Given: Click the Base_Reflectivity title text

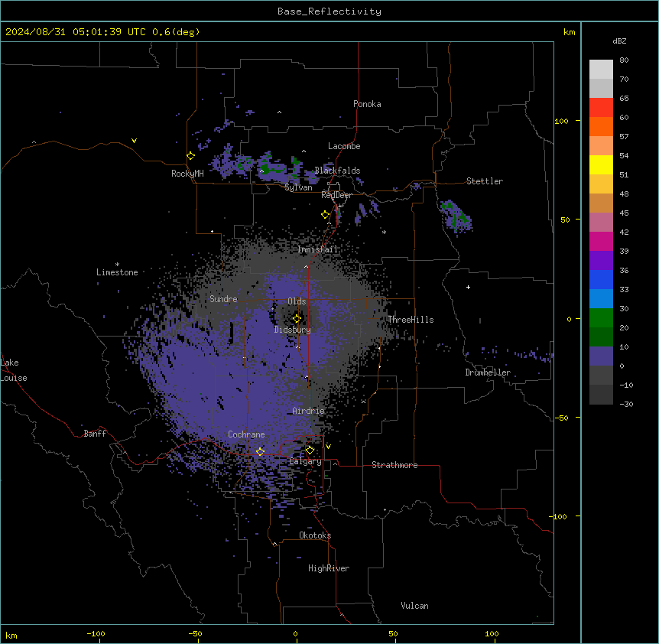Looking at the screenshot, I should tap(329, 11).
